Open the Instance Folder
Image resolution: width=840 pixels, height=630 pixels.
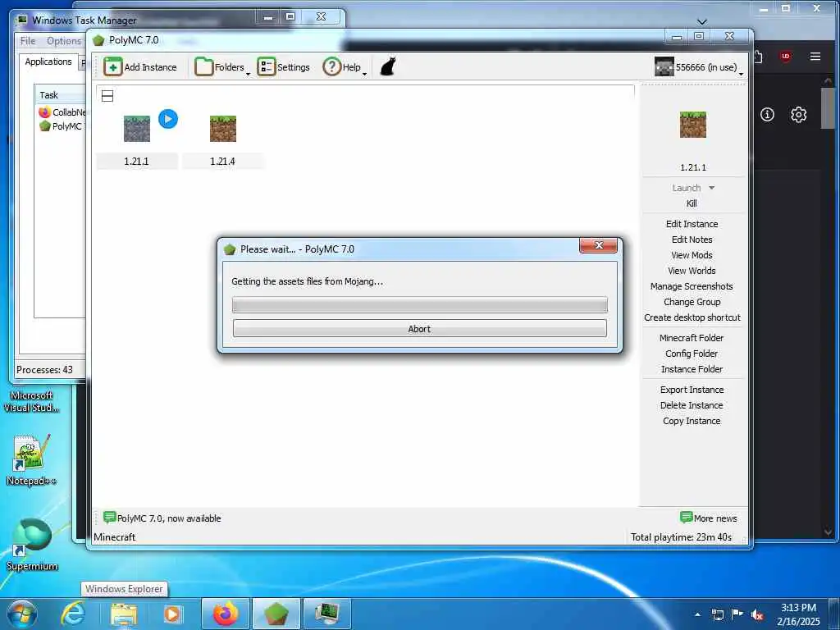point(692,369)
